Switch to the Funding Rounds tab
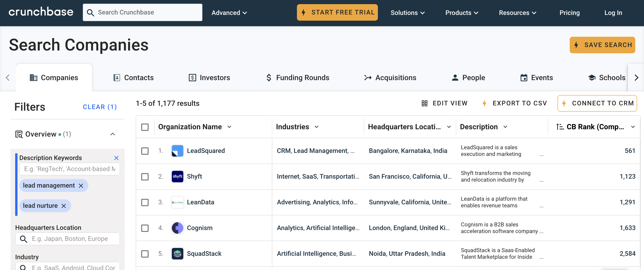 [297, 78]
